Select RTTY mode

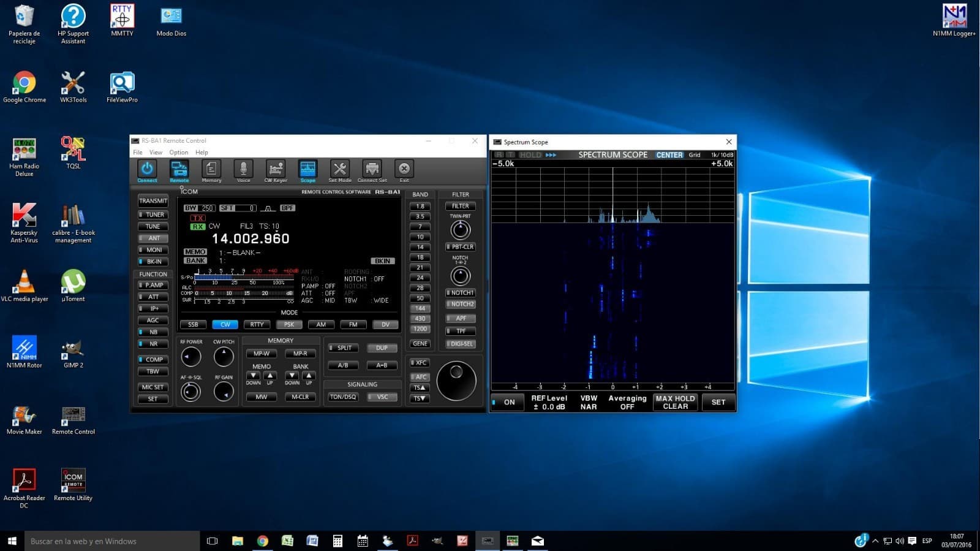257,324
